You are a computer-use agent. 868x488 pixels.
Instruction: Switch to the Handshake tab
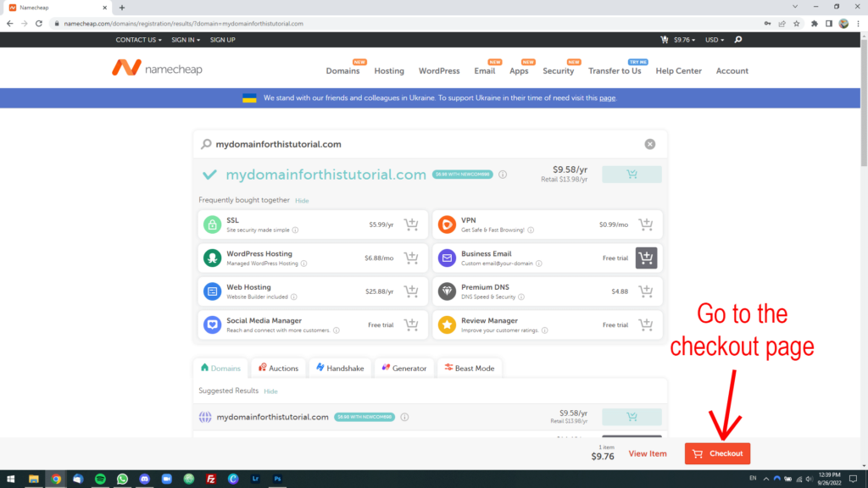coord(340,368)
